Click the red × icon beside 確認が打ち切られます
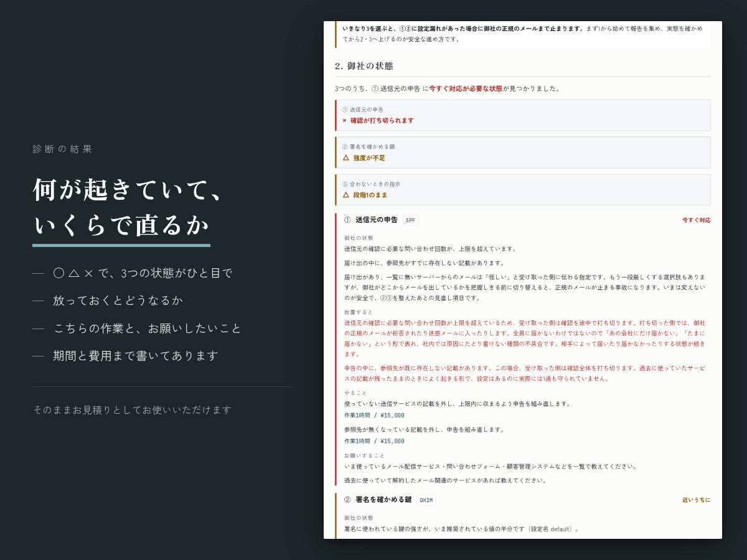This screenshot has height=560, width=747. (x=344, y=121)
